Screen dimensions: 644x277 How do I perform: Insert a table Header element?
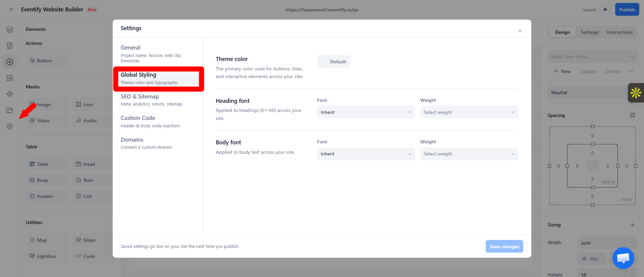coord(47,196)
